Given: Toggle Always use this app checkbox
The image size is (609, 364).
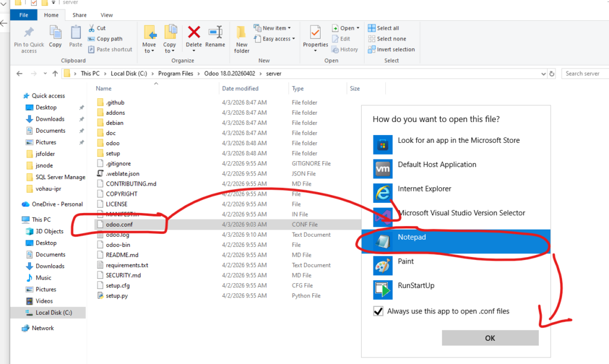Looking at the screenshot, I should 378,311.
